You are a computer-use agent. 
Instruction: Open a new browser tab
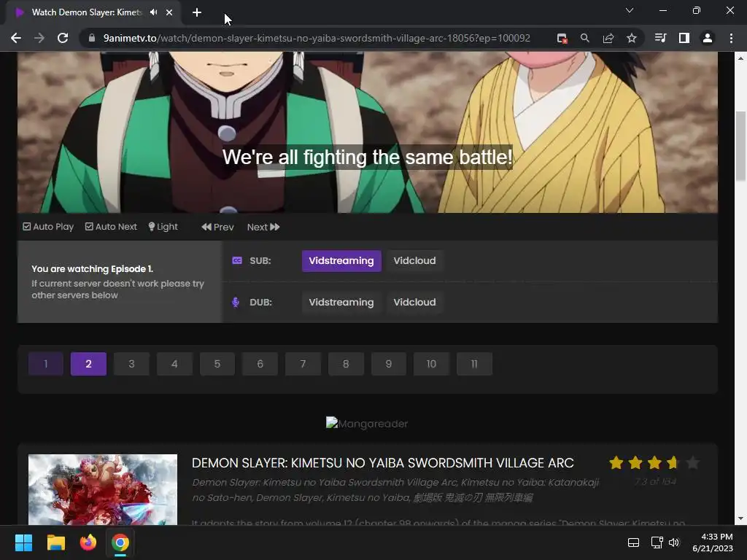click(197, 12)
